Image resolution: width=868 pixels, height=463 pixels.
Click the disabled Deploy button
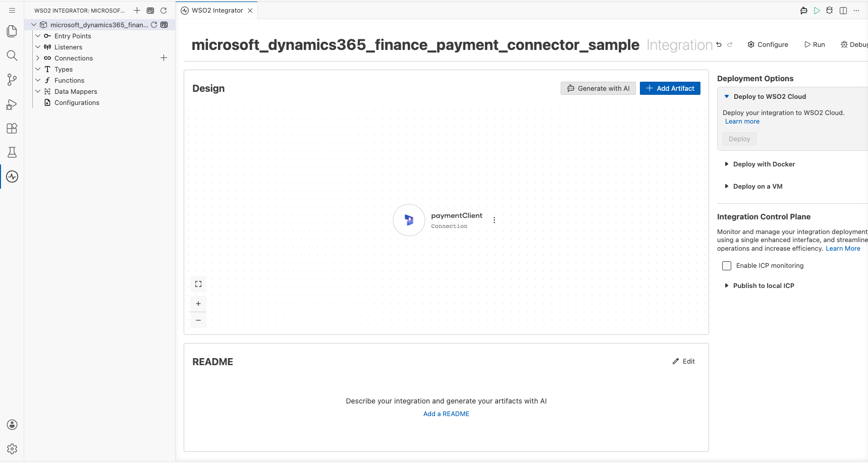(739, 139)
